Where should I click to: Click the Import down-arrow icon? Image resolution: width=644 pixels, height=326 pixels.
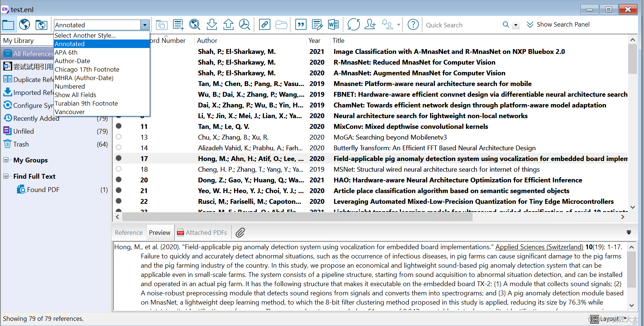point(212,25)
